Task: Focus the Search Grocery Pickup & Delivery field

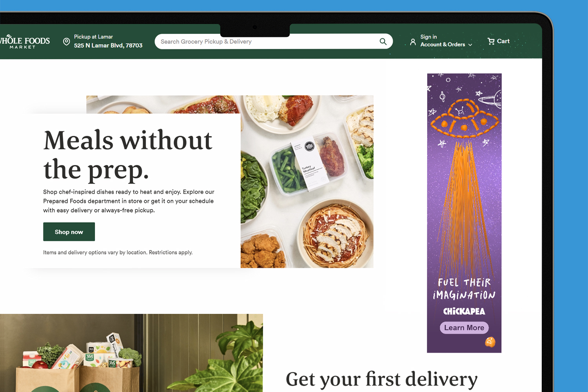Action: coord(274,42)
